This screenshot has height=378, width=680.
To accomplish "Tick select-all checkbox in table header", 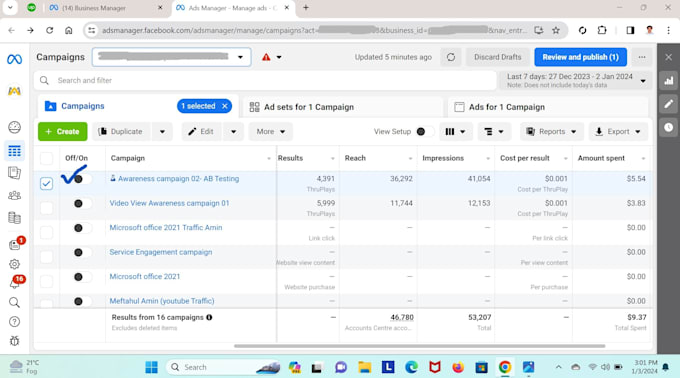I will point(46,158).
